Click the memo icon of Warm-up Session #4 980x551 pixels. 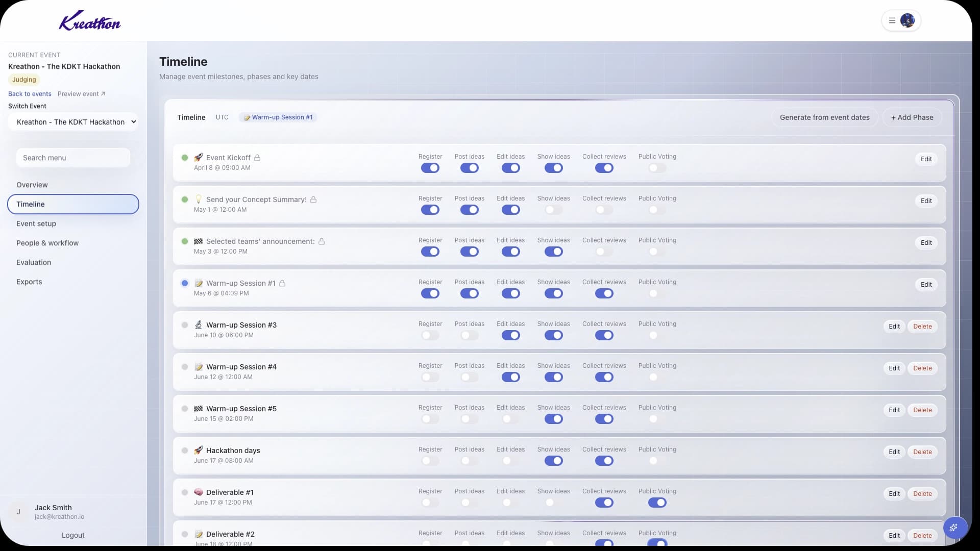click(x=199, y=366)
